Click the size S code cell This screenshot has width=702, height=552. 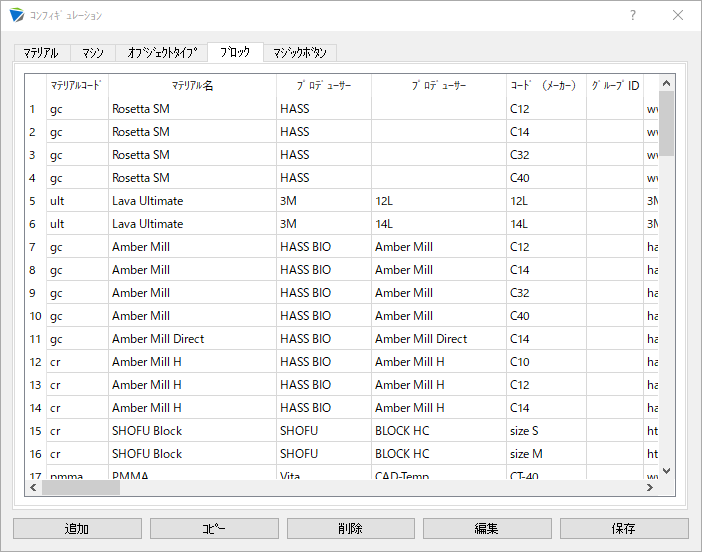coord(546,431)
